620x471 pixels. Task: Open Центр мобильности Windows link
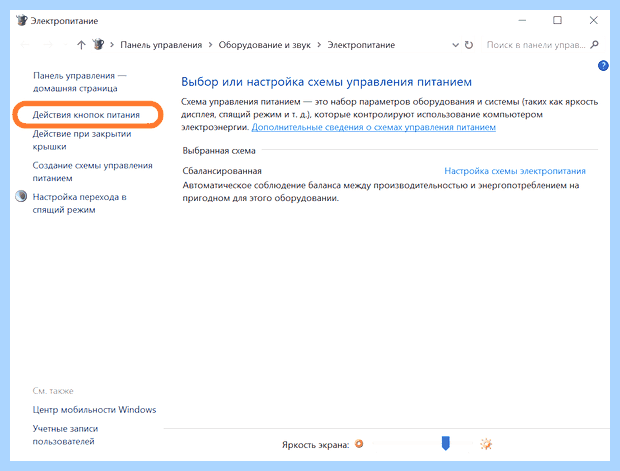pyautogui.click(x=94, y=410)
